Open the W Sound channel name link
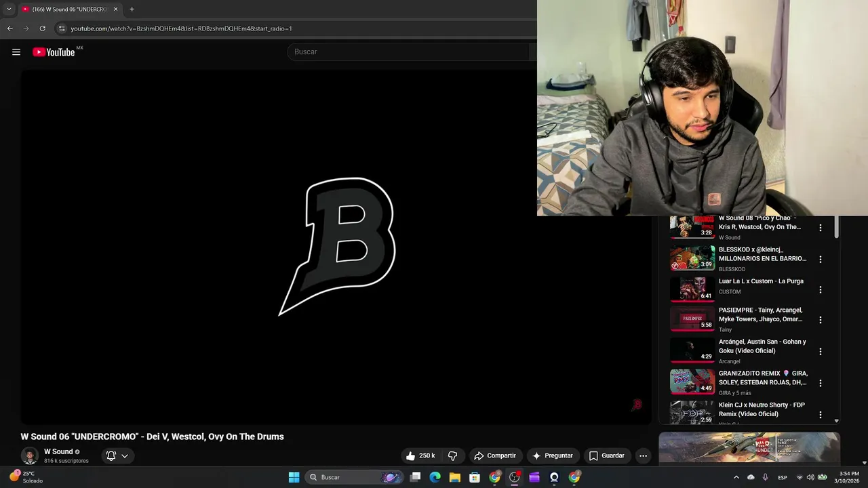 pos(58,451)
